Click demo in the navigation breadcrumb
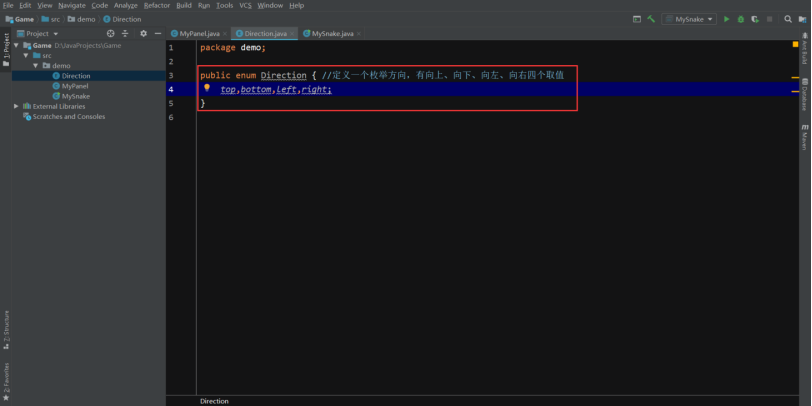 tap(81, 19)
